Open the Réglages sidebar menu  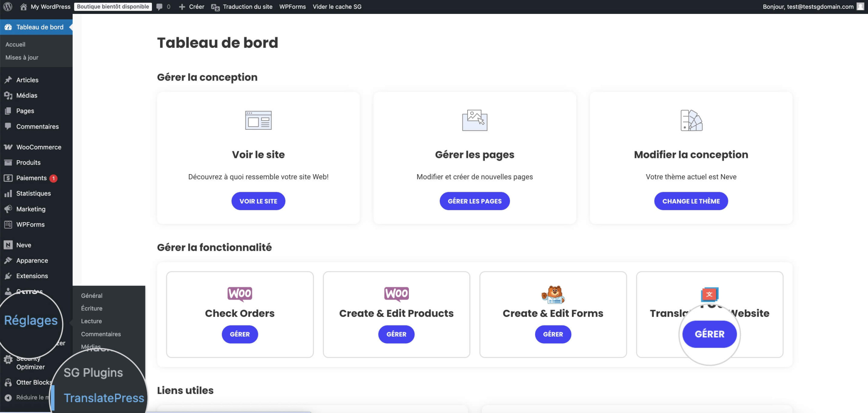click(31, 320)
